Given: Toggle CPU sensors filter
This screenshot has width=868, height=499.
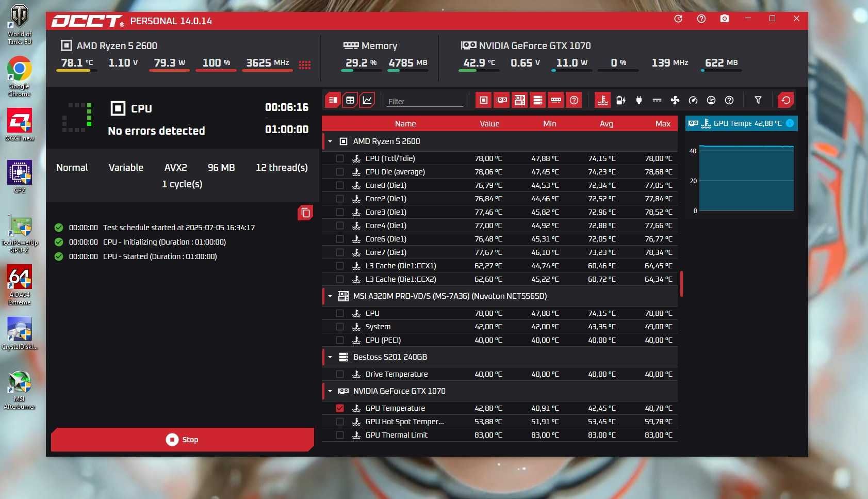Looking at the screenshot, I should pos(484,100).
